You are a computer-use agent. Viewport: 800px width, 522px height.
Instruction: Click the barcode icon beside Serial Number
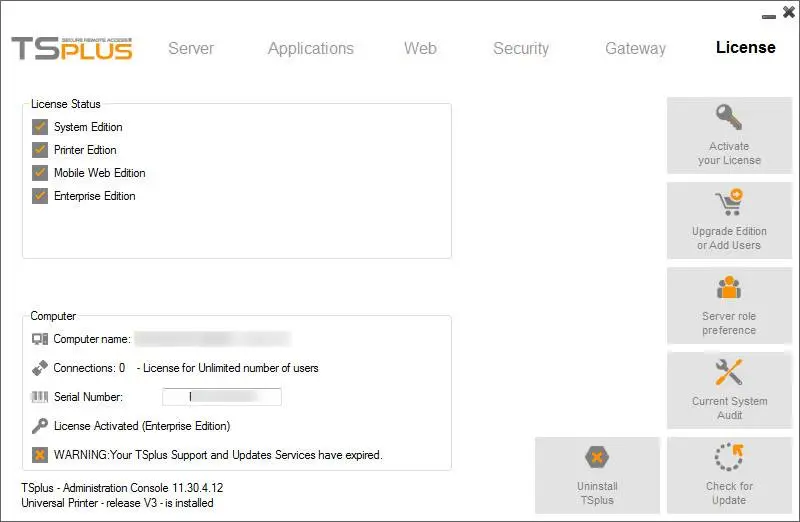click(x=40, y=396)
